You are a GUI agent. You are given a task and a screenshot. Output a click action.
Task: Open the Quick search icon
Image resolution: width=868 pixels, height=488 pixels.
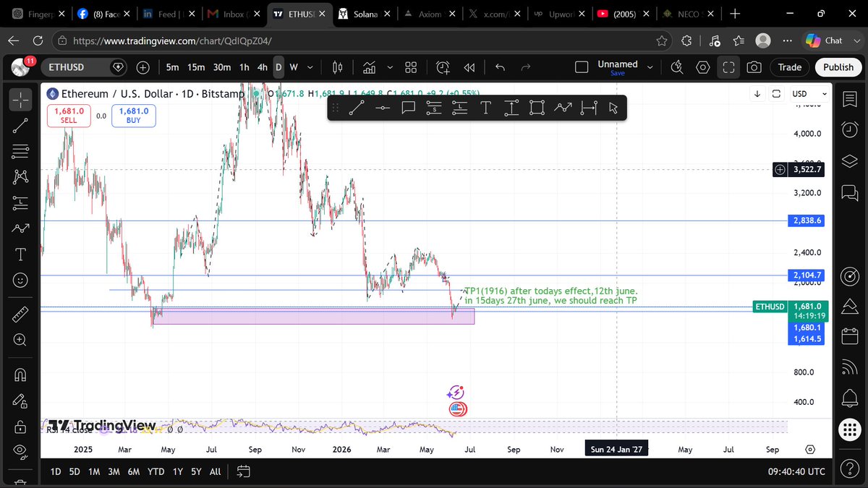coord(677,67)
